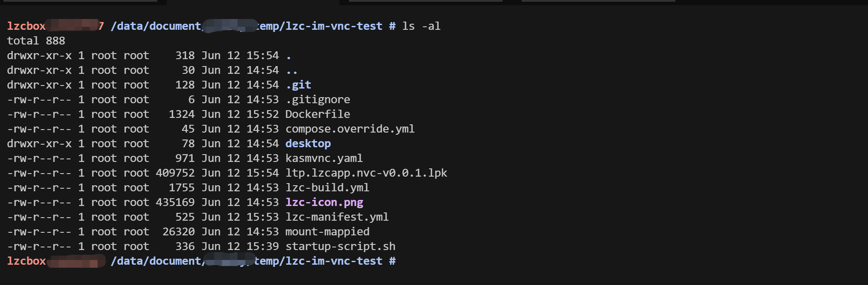The image size is (868, 285).
Task: Click the red lzcbox hostname in the bottom prompt
Action: point(26,261)
